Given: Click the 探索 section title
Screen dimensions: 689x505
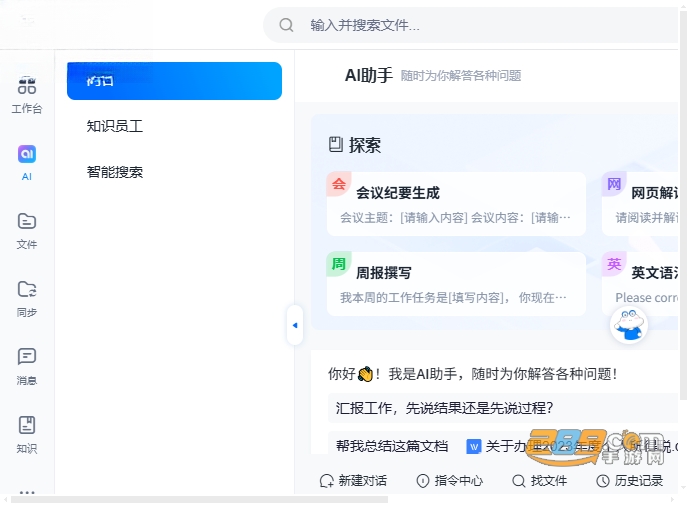Looking at the screenshot, I should click(x=365, y=145).
